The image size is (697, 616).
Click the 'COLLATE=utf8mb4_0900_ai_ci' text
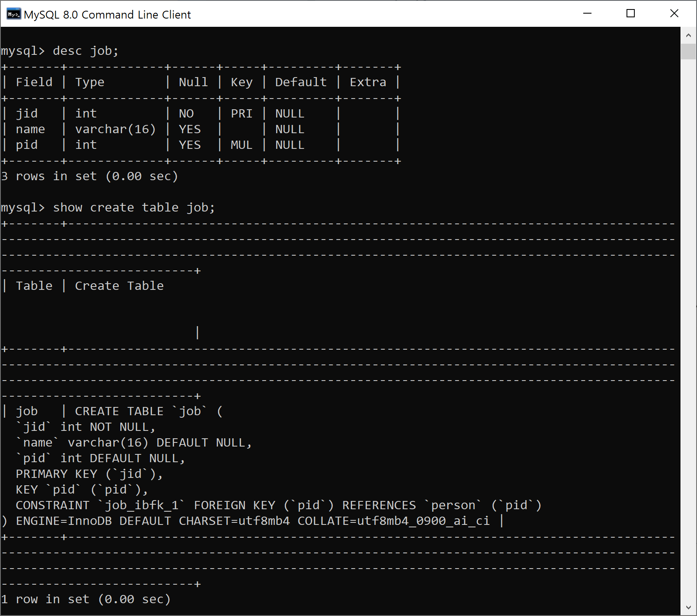click(x=394, y=521)
